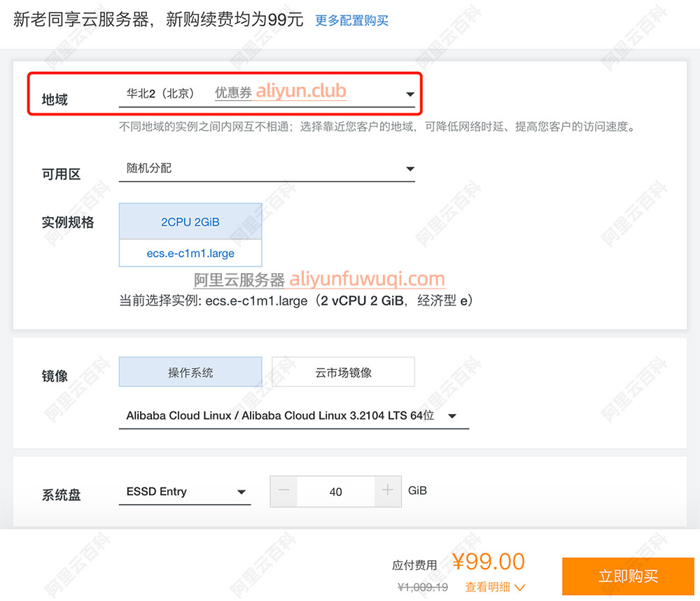Click the caret beside Alibaba Cloud Linux 3.2104
The width and height of the screenshot is (700, 601).
coord(452,416)
